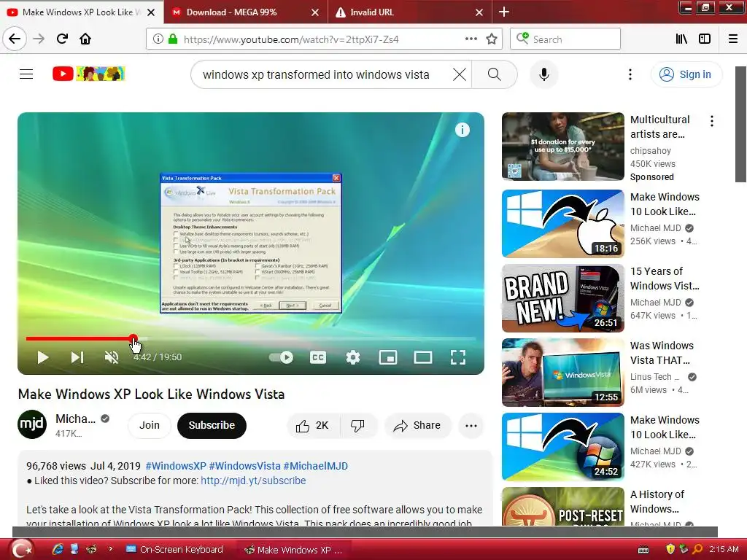747x560 pixels.
Task: Open a new browser tab
Action: [503, 12]
